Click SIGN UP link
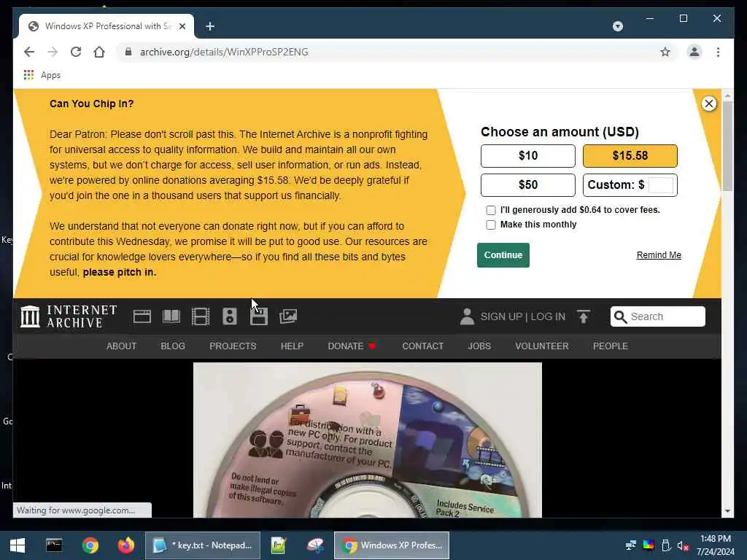The width and height of the screenshot is (747, 560). pyautogui.click(x=501, y=316)
